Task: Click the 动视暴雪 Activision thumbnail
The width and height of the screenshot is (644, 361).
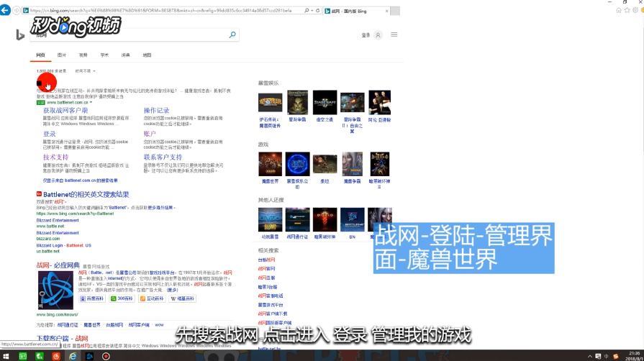Action: (270, 220)
